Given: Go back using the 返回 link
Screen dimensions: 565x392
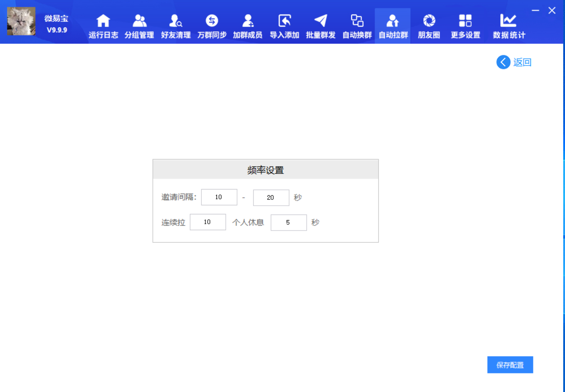Looking at the screenshot, I should pyautogui.click(x=514, y=62).
